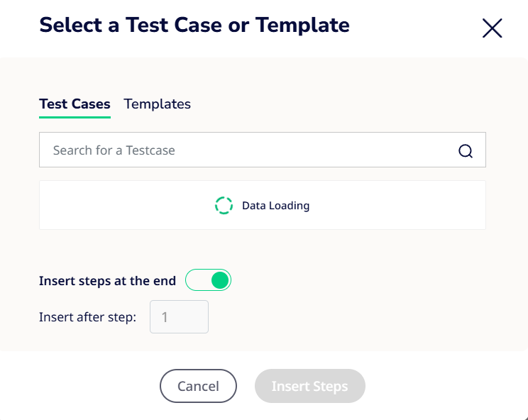Viewport: 528px width, 420px height.
Task: Click the white footer left of Cancel
Action: (78, 387)
